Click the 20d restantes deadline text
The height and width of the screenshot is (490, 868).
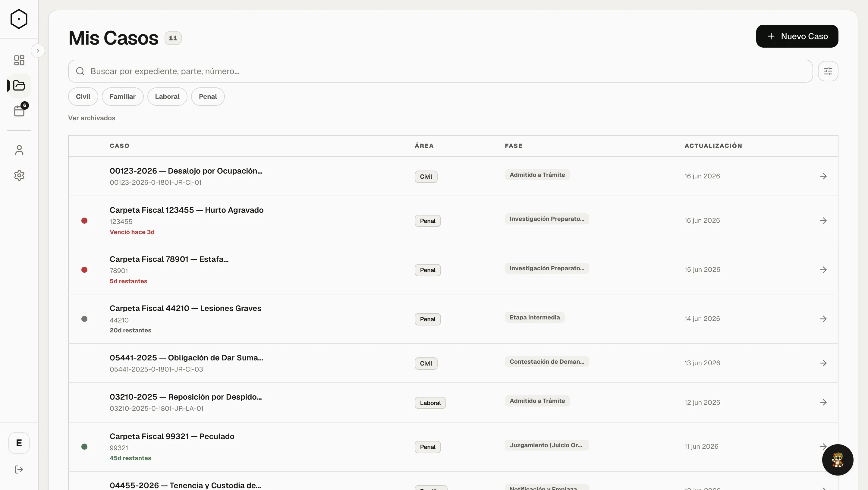click(131, 331)
